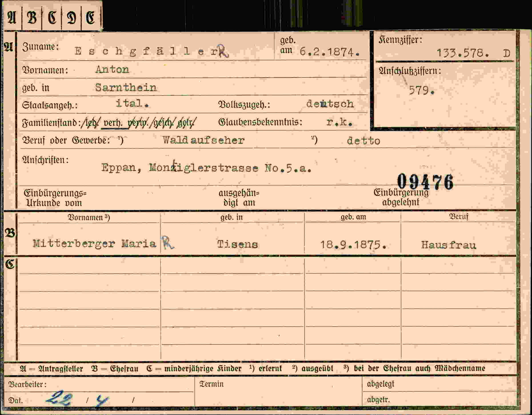This screenshot has height=415, width=532.
Task: Click the wife's occupation 'Hausfrau'
Action: coord(449,245)
